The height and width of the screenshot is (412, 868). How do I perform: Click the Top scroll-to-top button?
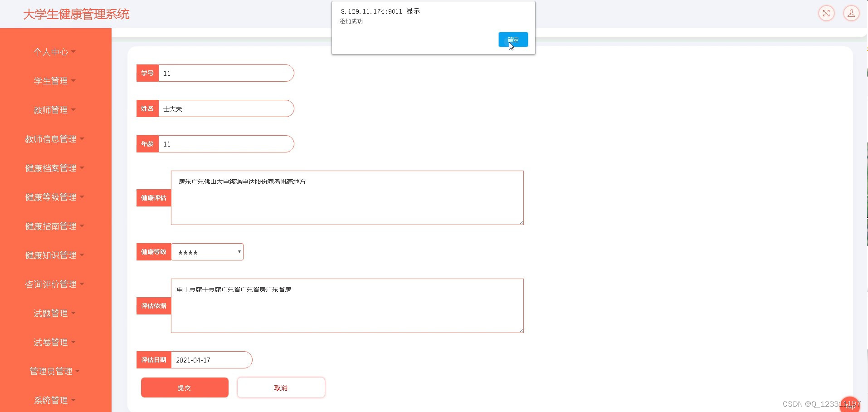[x=850, y=405]
